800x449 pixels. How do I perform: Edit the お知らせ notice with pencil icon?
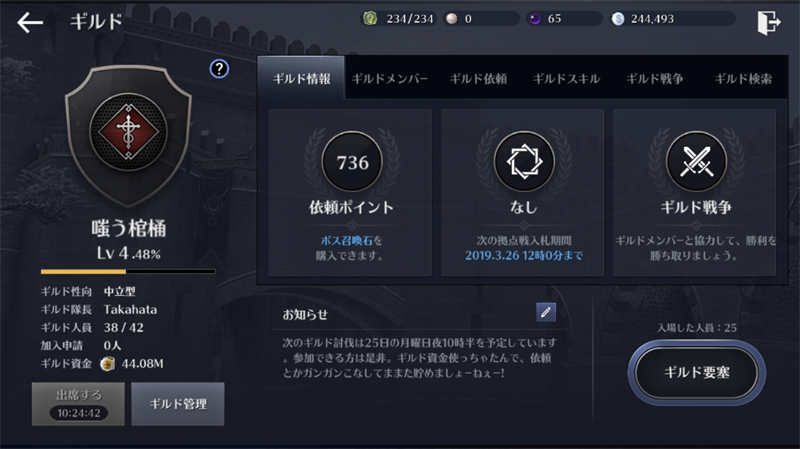[546, 312]
